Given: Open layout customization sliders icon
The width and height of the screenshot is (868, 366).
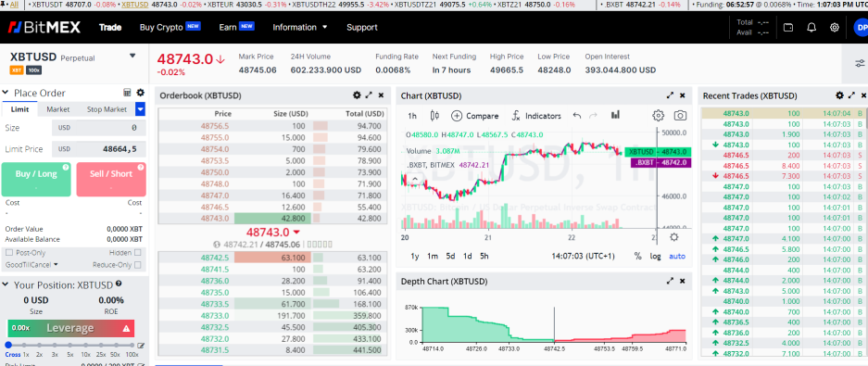Looking at the screenshot, I should pyautogui.click(x=859, y=63).
